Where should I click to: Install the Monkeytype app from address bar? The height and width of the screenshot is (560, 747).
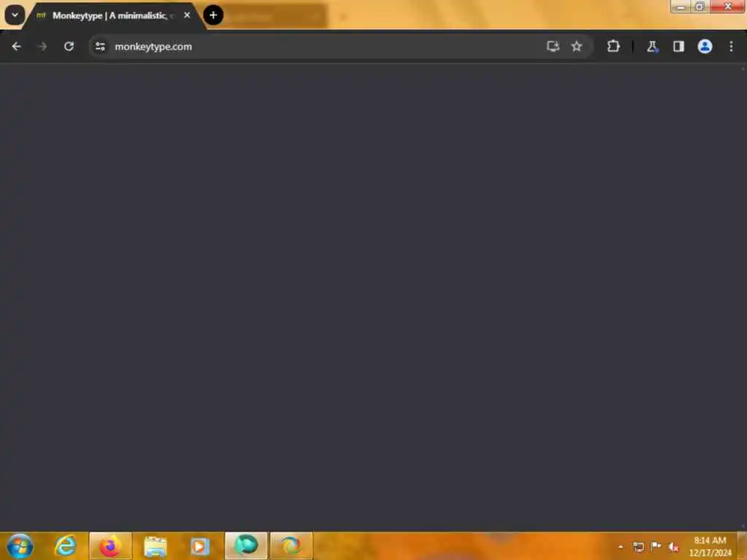click(553, 46)
